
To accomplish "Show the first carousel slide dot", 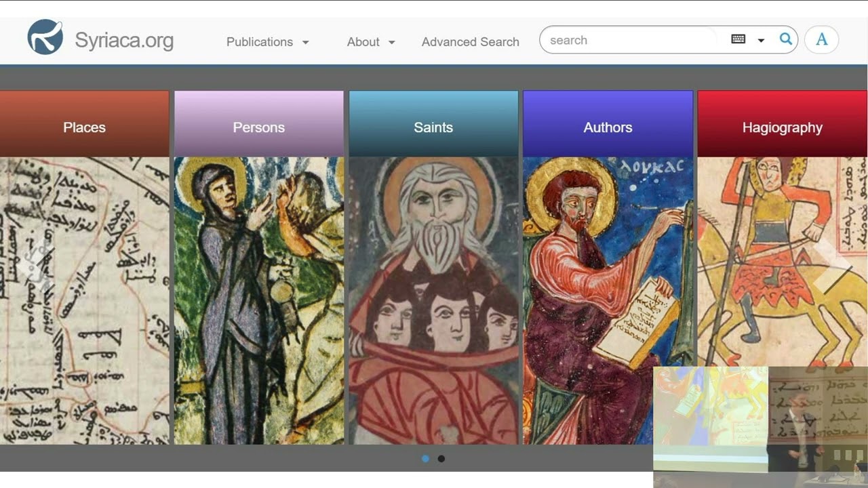I will 425,459.
